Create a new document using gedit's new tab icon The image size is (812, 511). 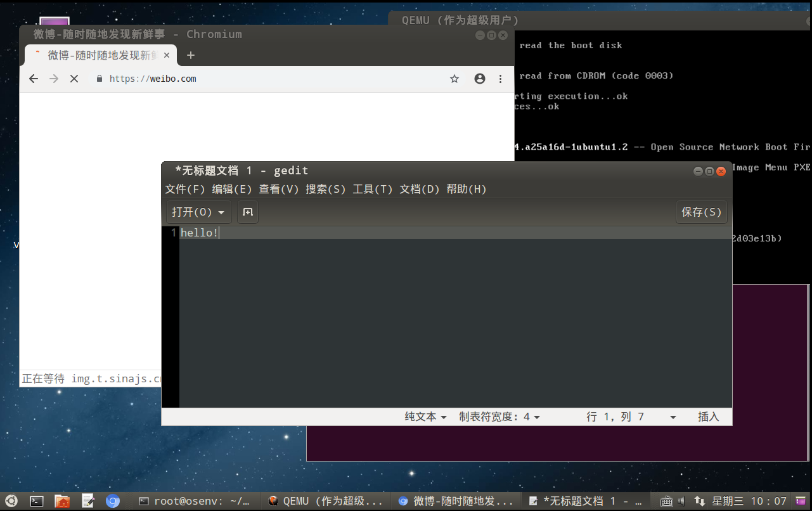247,212
